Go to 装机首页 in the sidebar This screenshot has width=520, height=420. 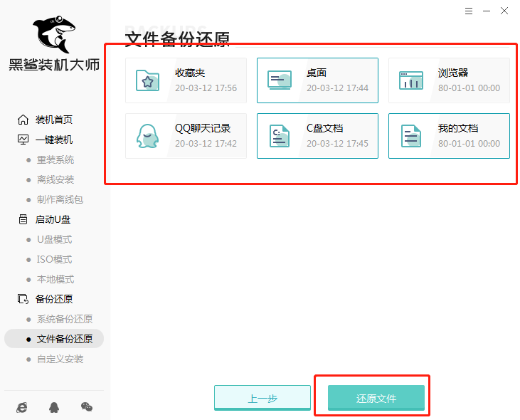(53, 120)
